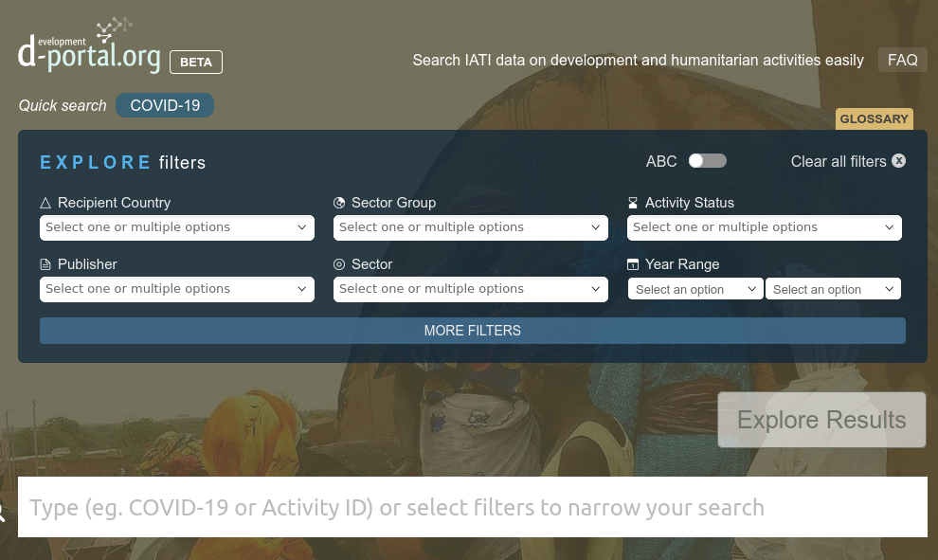Screen dimensions: 938x560
Task: Click the d-portal.org logo
Action: pyautogui.click(x=89, y=46)
